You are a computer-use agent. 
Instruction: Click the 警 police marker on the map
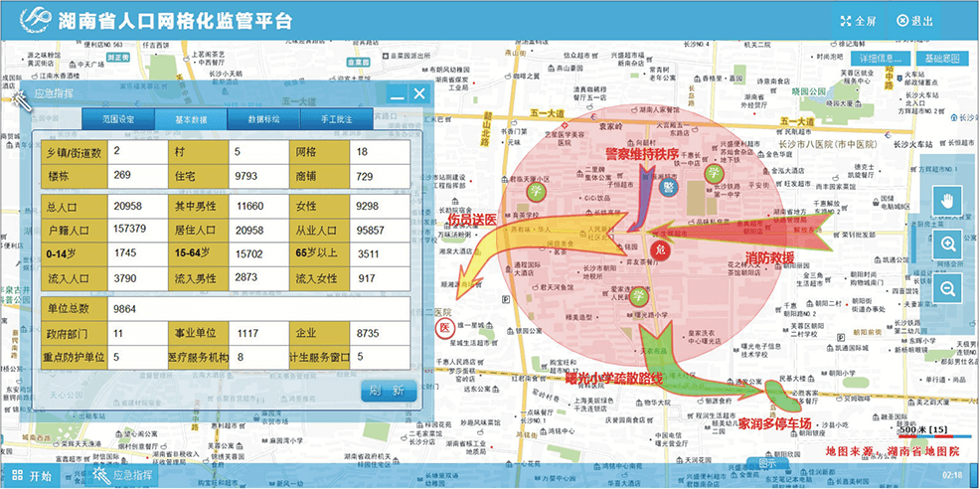[x=669, y=186]
